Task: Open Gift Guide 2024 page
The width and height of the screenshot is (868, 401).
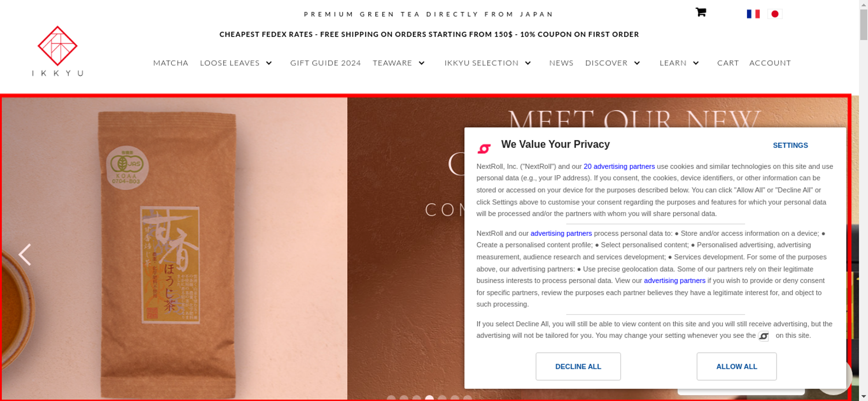Action: 325,63
